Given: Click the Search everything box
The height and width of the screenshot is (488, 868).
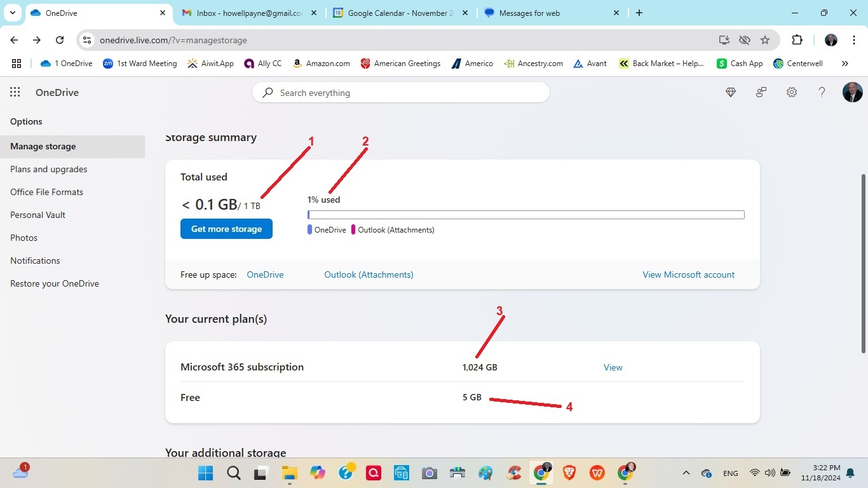Looking at the screenshot, I should [401, 93].
